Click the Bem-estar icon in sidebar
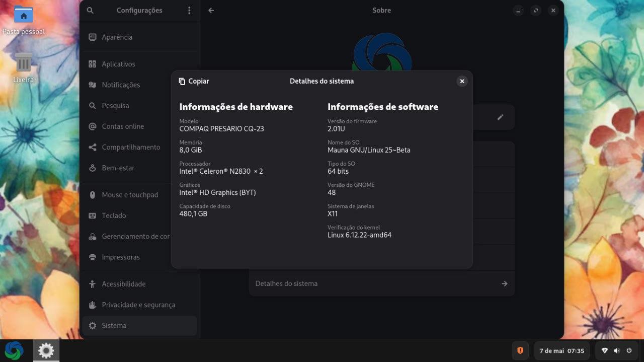The image size is (644, 362). [92, 168]
